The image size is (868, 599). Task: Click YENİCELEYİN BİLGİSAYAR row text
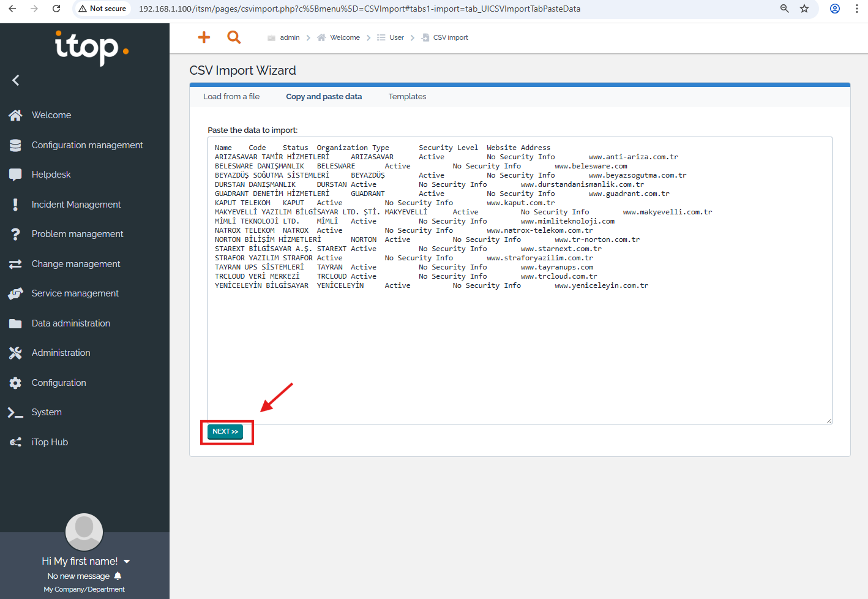pos(261,285)
